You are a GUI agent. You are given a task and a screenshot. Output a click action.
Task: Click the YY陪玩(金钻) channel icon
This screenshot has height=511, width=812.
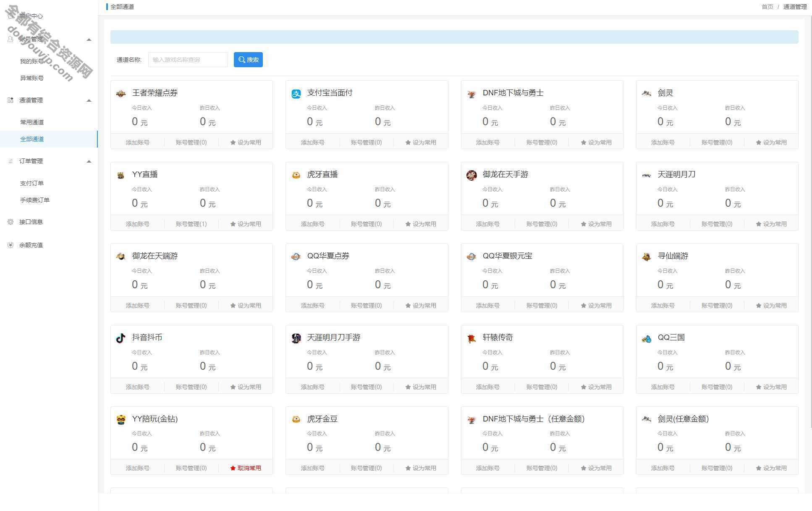121,419
